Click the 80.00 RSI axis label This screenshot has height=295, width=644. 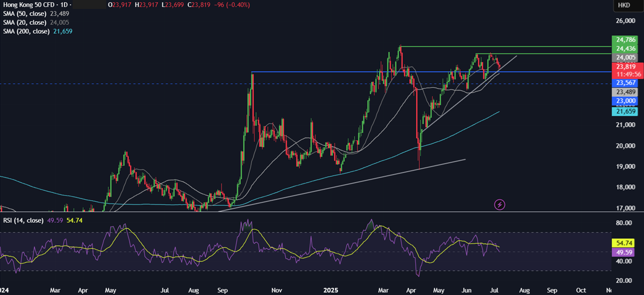pyautogui.click(x=623, y=223)
